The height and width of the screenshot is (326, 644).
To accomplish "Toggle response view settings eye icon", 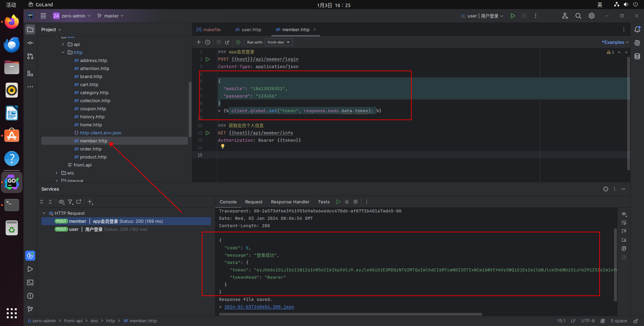I will 624,214.
